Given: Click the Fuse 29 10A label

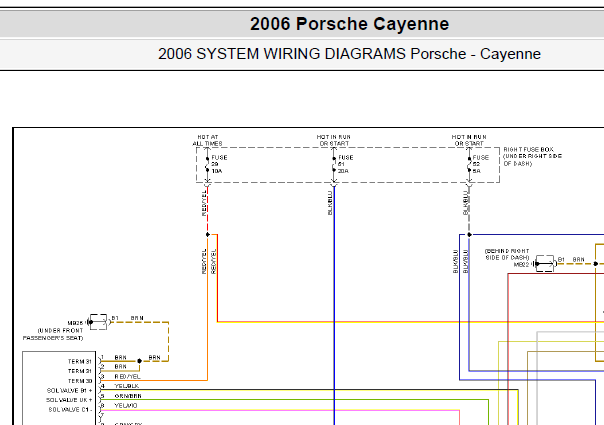Looking at the screenshot, I should pos(219,164).
